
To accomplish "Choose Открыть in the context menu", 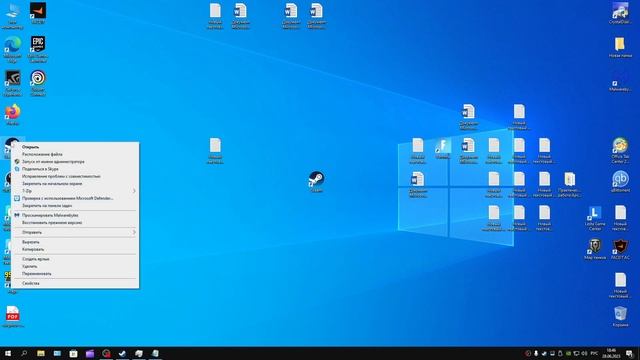I will tap(75, 147).
